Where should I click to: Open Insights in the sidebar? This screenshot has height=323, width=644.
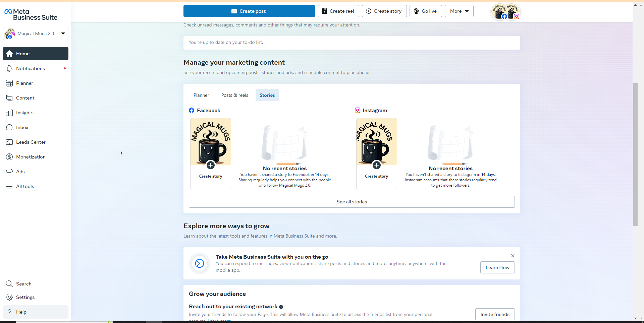(36, 113)
